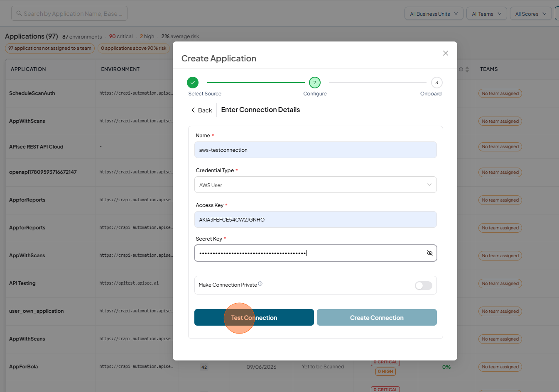
Task: Open the APIsec REST API Cloud row
Action: 36,147
